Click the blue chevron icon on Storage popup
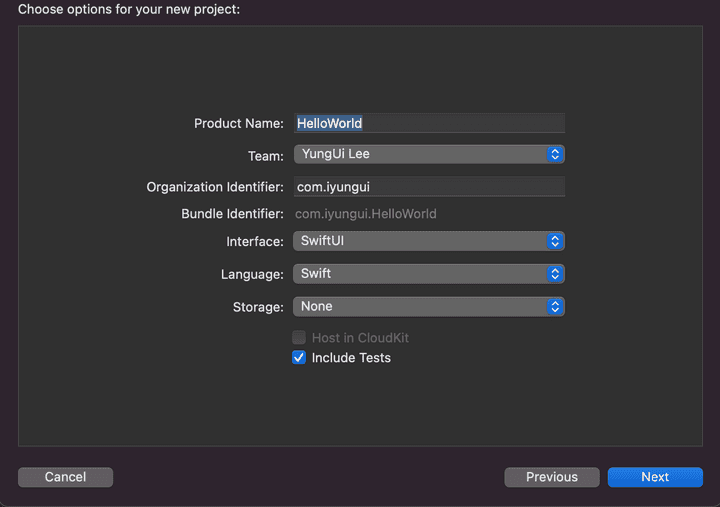Screen dimensions: 720x507 coord(556,307)
